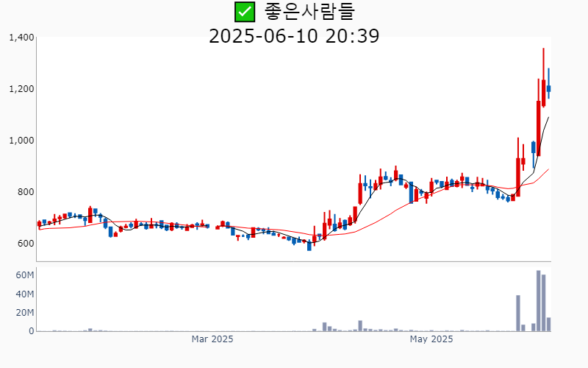Click the volume bar reaching about 38M

coord(518,314)
